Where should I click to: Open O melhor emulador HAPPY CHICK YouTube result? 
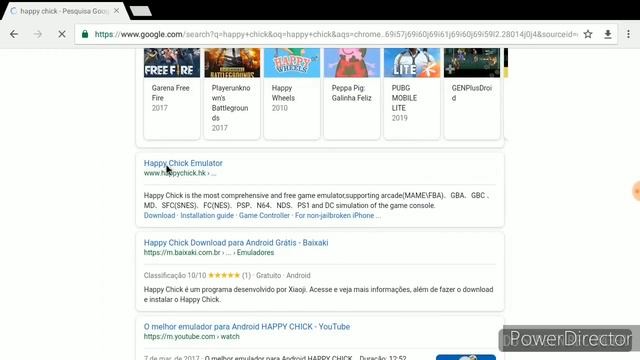pyautogui.click(x=247, y=327)
